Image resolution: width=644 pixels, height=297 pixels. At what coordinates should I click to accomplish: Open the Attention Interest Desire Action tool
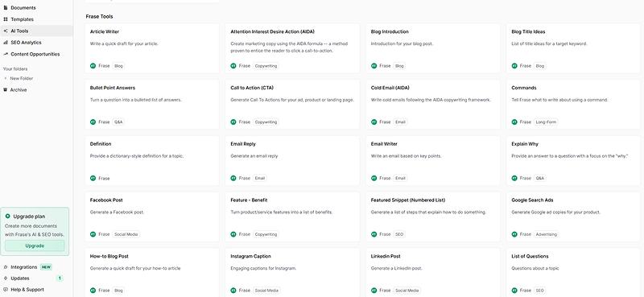click(x=292, y=48)
